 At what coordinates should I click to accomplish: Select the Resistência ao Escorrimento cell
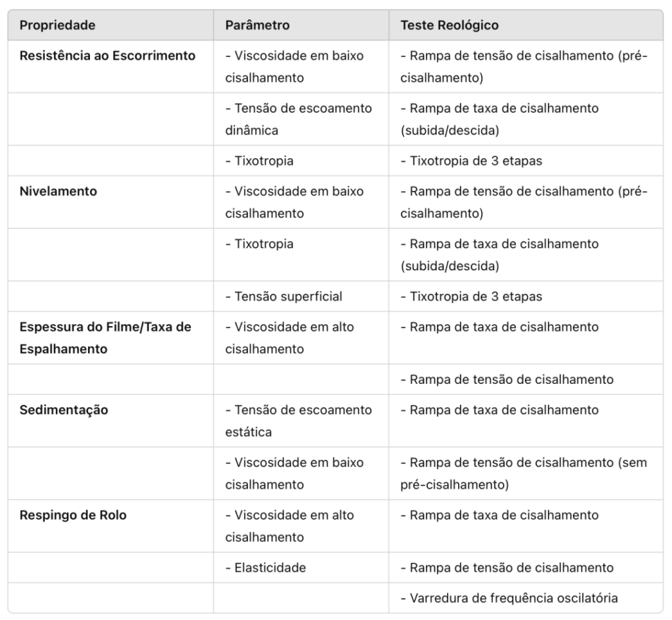(x=110, y=66)
